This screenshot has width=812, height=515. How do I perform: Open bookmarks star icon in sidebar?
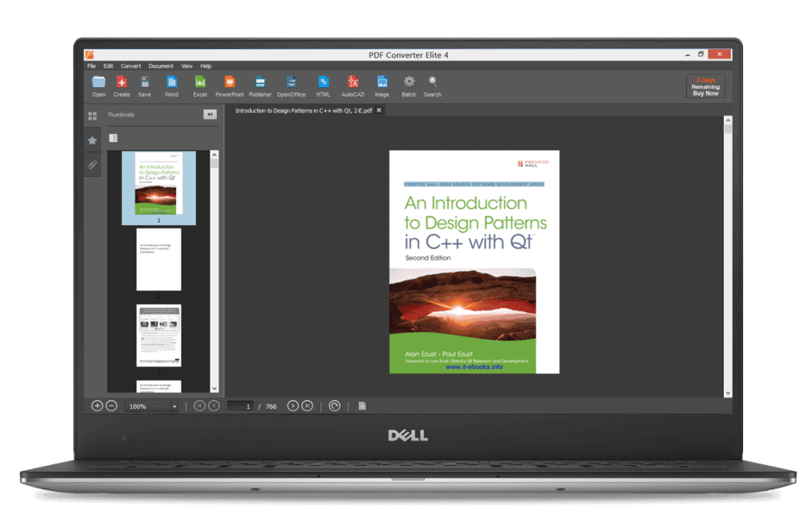click(x=92, y=140)
